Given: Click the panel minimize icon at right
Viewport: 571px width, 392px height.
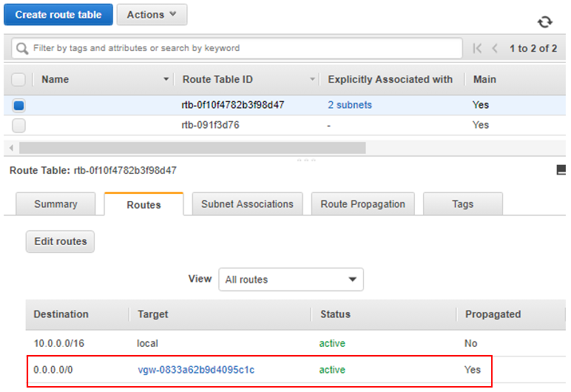Looking at the screenshot, I should [561, 170].
